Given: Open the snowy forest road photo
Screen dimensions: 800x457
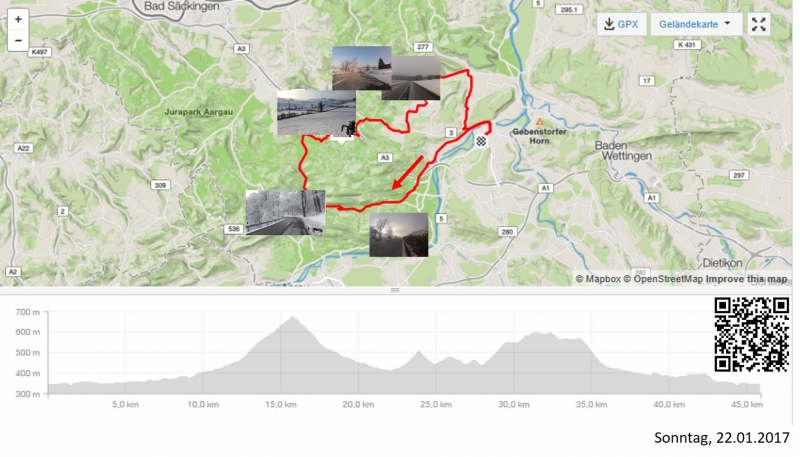Looking at the screenshot, I should [285, 213].
